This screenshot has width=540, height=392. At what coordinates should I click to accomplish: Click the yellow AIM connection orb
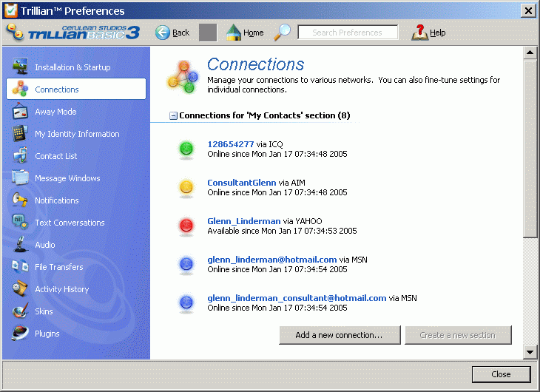pos(186,187)
